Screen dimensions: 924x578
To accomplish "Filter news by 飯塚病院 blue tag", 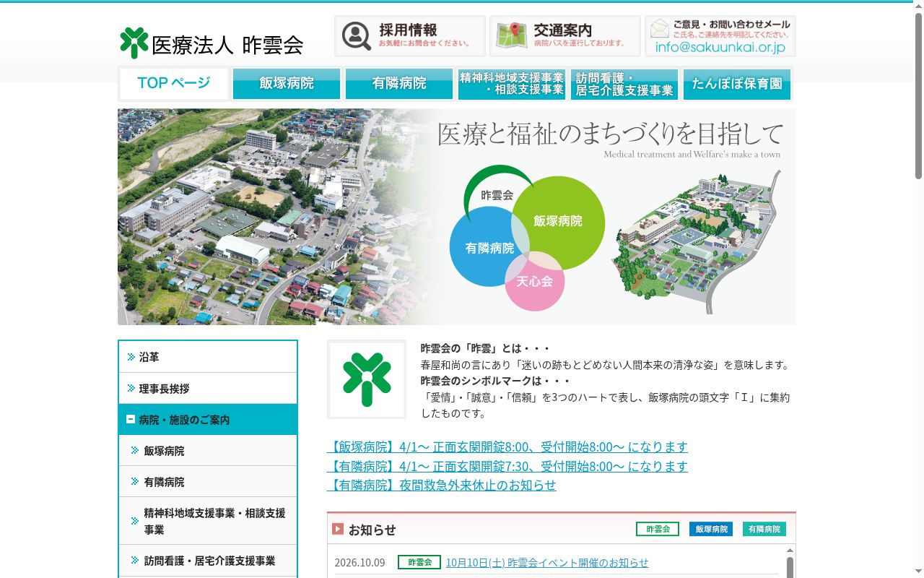I will tap(711, 529).
